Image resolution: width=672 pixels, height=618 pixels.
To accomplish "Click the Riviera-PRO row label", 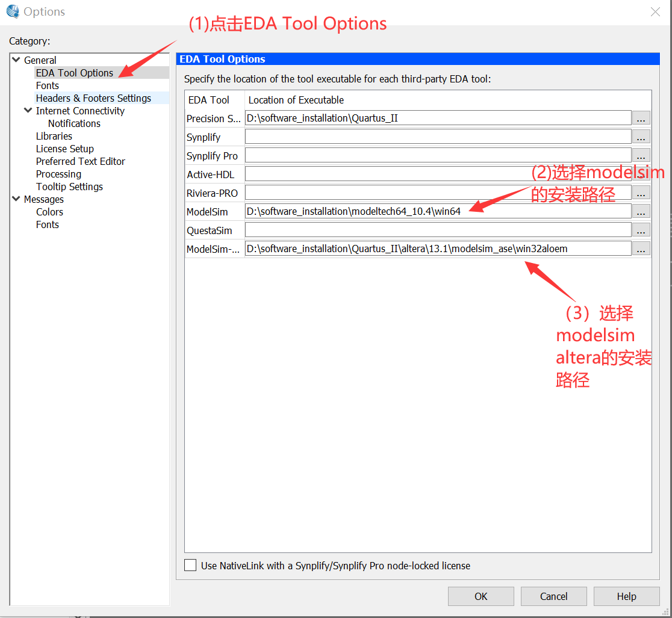I will 212,193.
